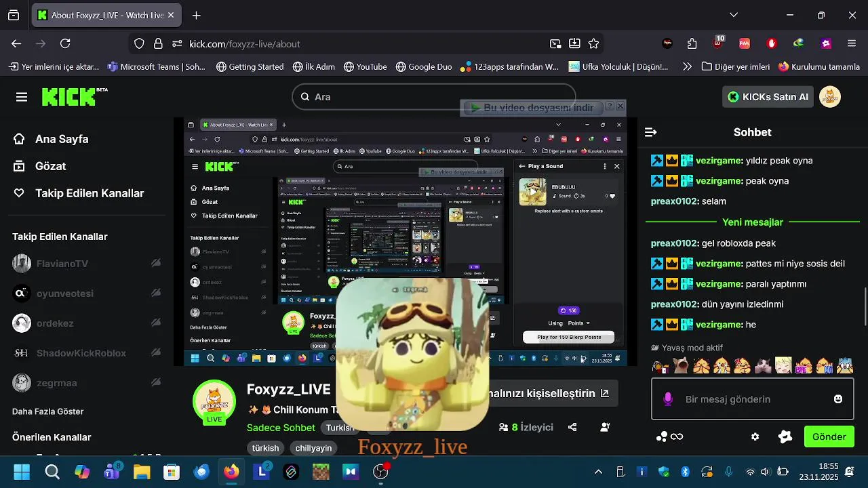Select the oyunveotesi followed channel
The image size is (868, 488).
point(87,293)
